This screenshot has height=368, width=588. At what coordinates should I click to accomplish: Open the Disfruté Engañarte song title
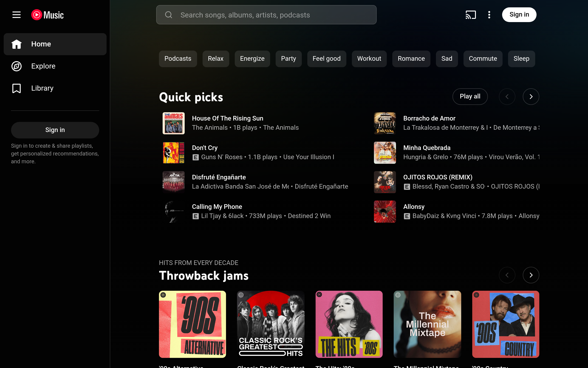point(219,177)
